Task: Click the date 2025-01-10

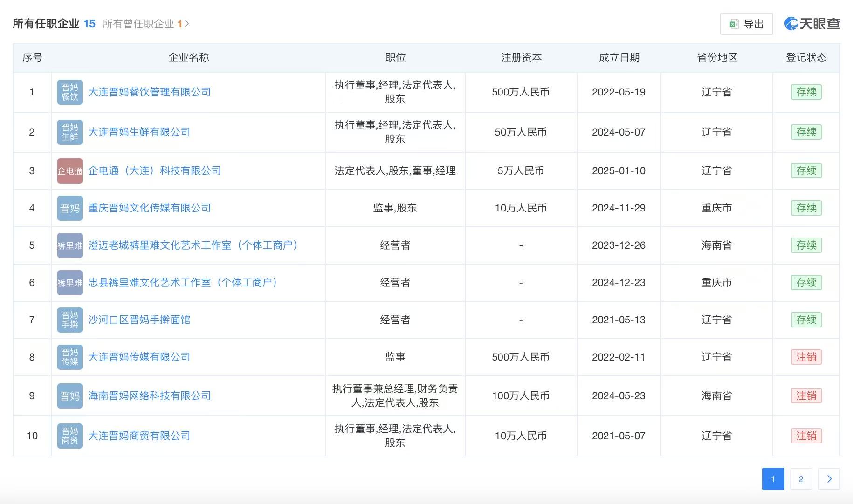Action: [619, 171]
